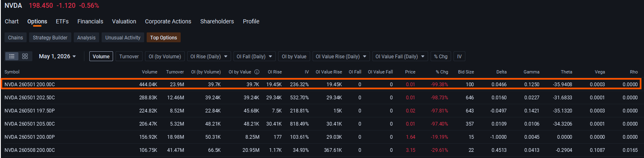Sort by the Vega column header

tap(600, 72)
